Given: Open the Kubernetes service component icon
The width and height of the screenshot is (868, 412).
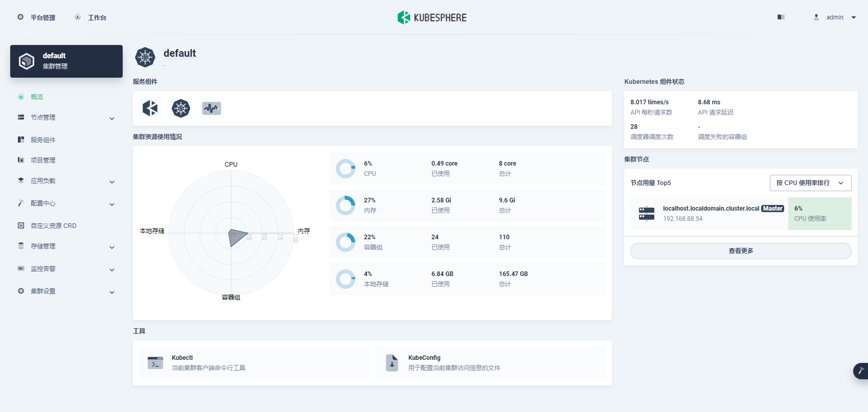Looking at the screenshot, I should (181, 108).
